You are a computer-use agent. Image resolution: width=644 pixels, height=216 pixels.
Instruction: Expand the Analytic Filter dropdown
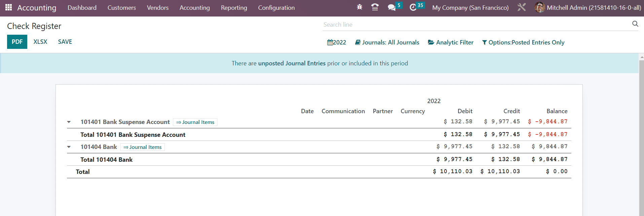[451, 42]
